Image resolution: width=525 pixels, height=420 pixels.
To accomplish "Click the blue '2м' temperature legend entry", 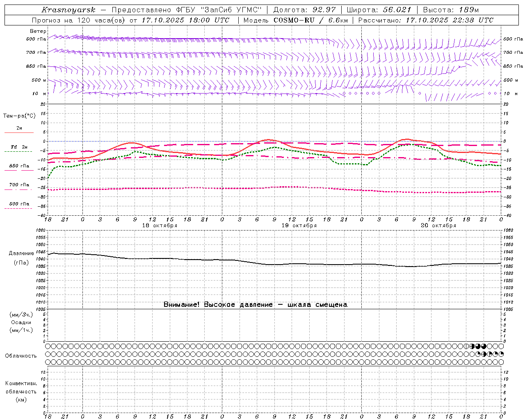I will [19, 128].
